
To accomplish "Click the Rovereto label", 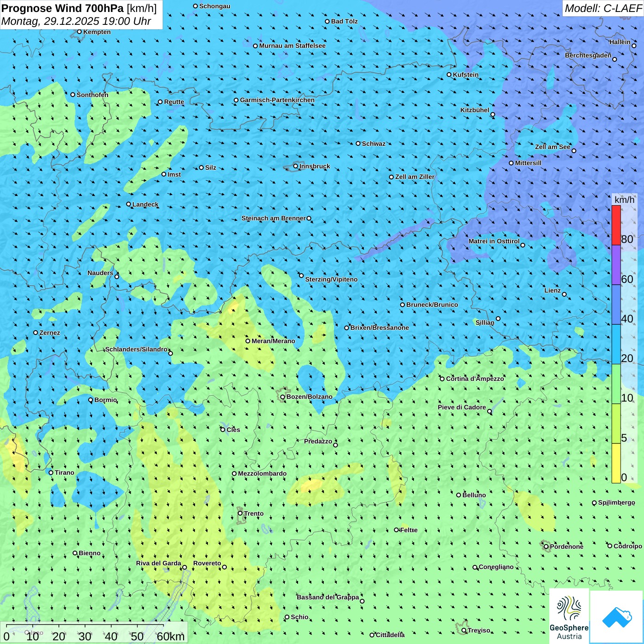I will click(207, 563).
